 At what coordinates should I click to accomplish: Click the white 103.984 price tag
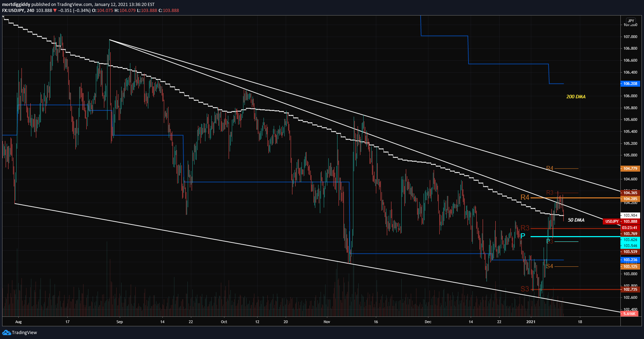tap(630, 215)
